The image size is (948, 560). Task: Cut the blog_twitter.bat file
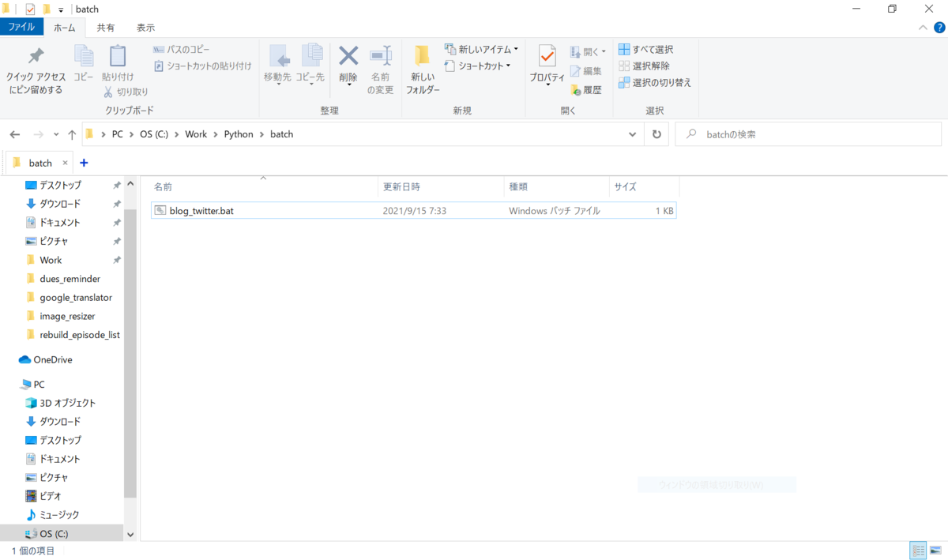(129, 92)
